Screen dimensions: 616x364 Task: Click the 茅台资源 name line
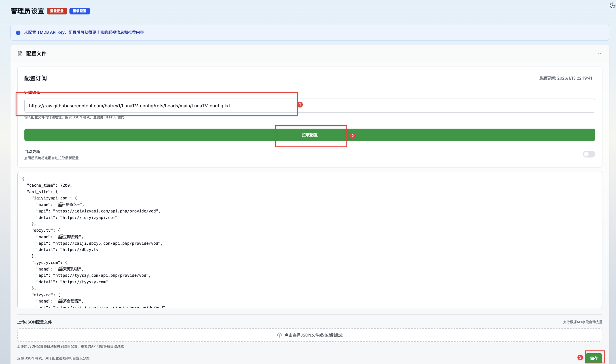[x=60, y=301]
